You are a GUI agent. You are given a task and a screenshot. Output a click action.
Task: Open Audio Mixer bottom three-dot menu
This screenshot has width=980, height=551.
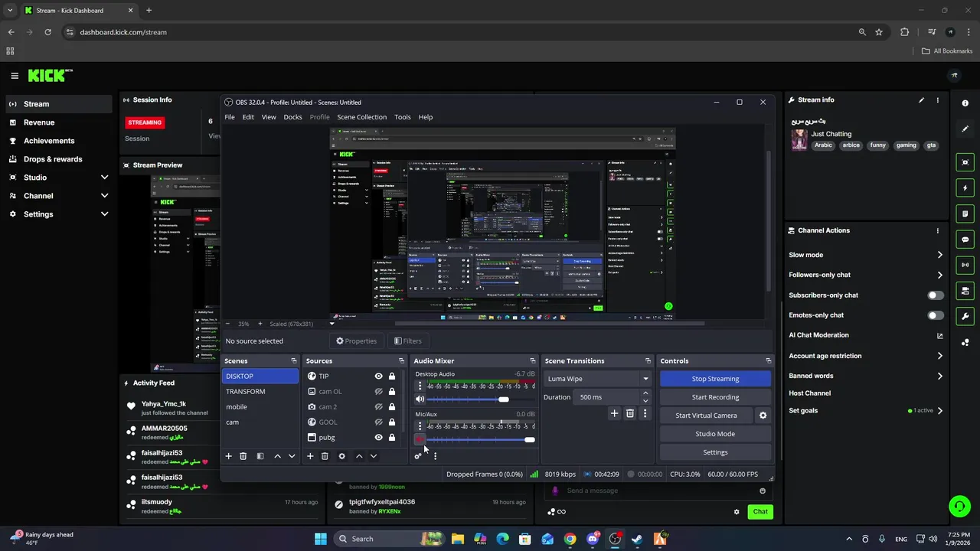(x=435, y=456)
